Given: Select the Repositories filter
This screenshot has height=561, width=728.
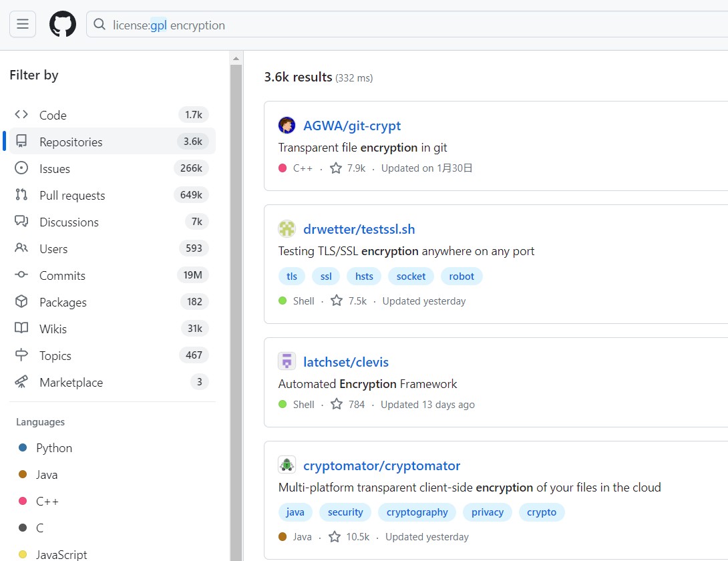Looking at the screenshot, I should (112, 141).
